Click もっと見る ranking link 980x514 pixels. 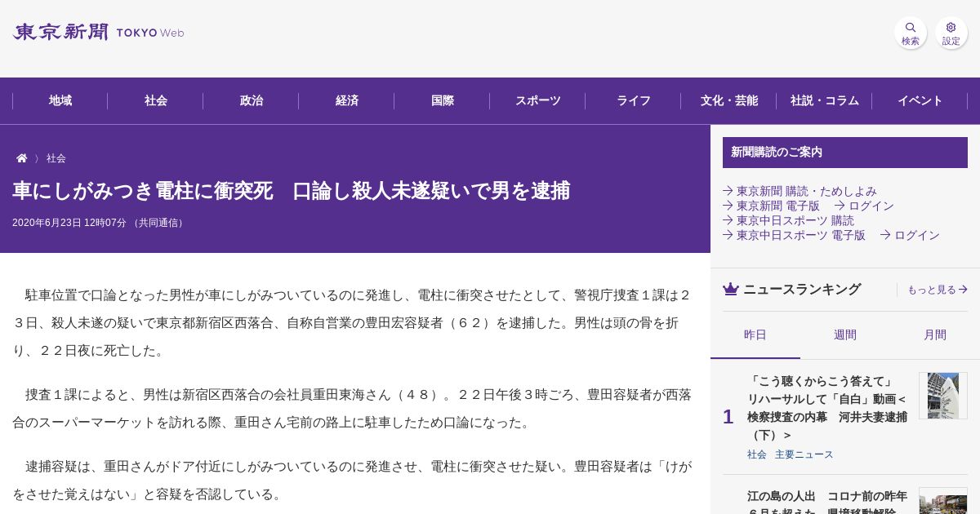point(938,290)
